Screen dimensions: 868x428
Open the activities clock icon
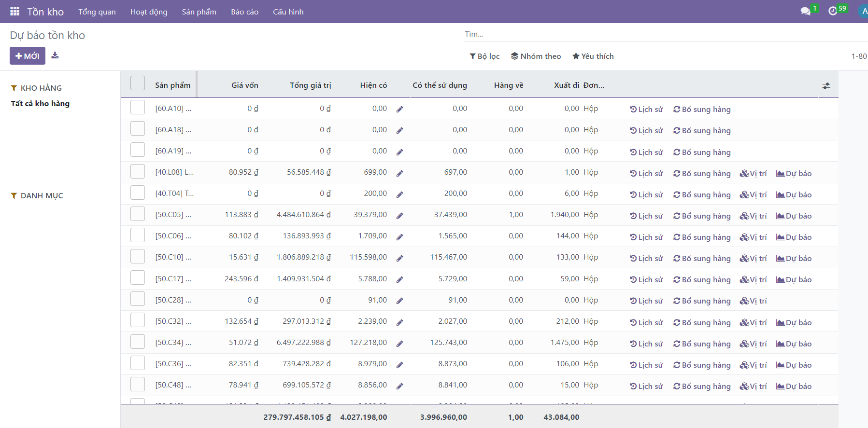click(x=833, y=11)
